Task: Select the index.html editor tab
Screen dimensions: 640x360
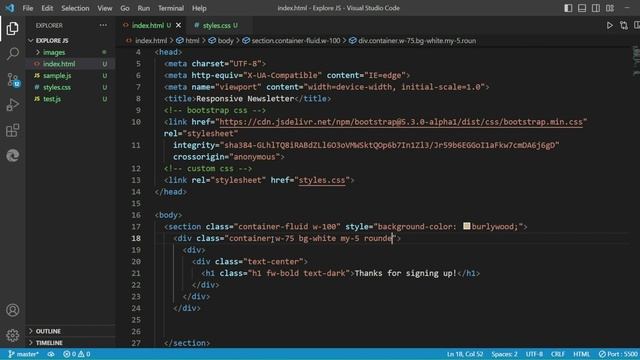Action: (148, 25)
